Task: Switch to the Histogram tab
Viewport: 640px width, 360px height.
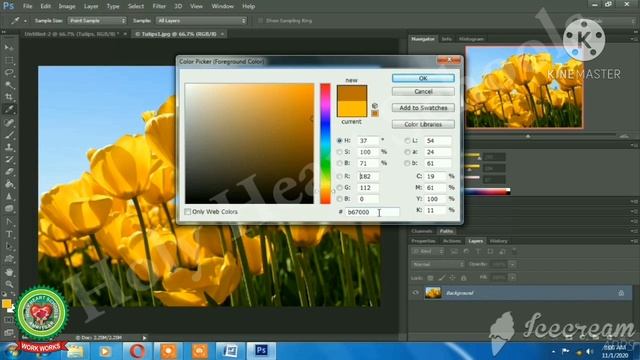Action: click(471, 39)
